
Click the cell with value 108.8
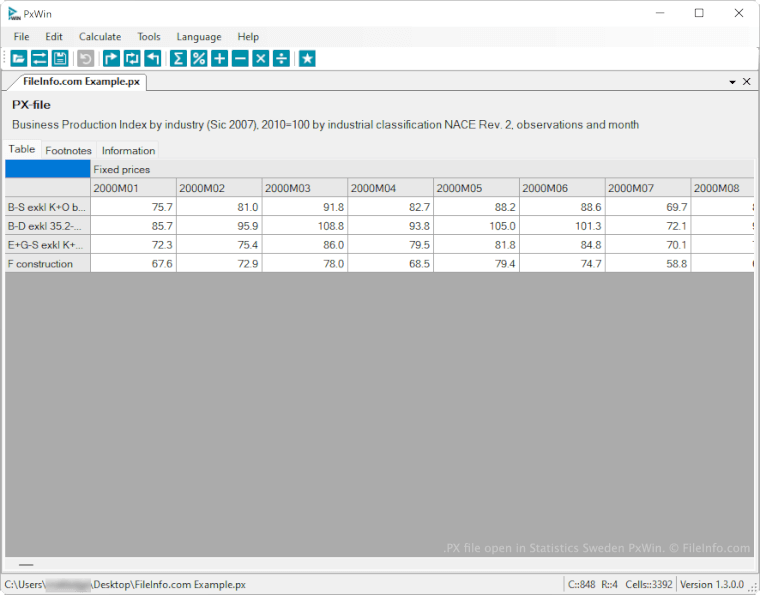tap(304, 226)
